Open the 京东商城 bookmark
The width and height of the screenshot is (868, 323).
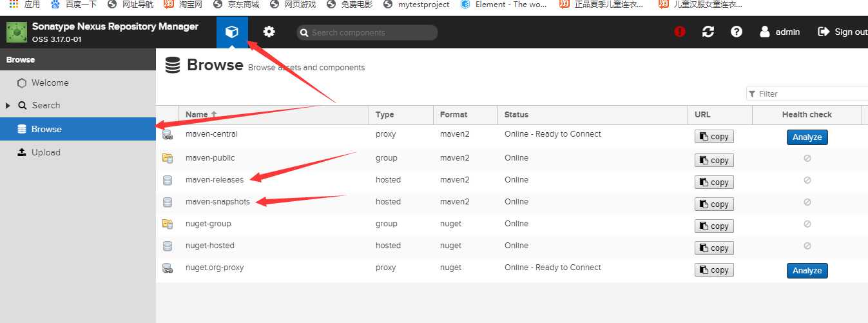[236, 5]
